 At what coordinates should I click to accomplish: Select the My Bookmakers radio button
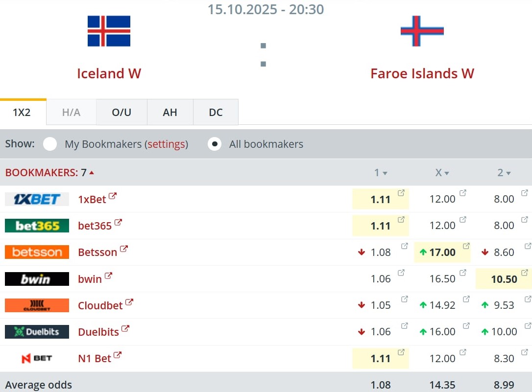[50, 144]
